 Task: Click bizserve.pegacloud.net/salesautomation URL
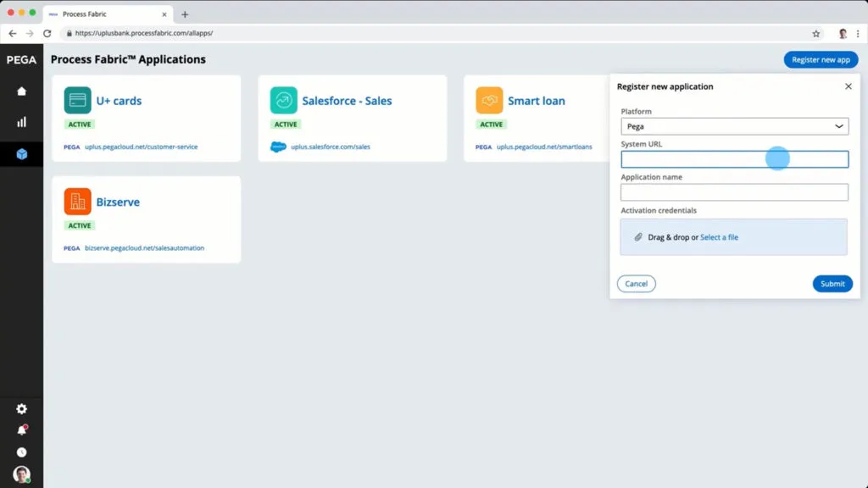click(x=144, y=248)
